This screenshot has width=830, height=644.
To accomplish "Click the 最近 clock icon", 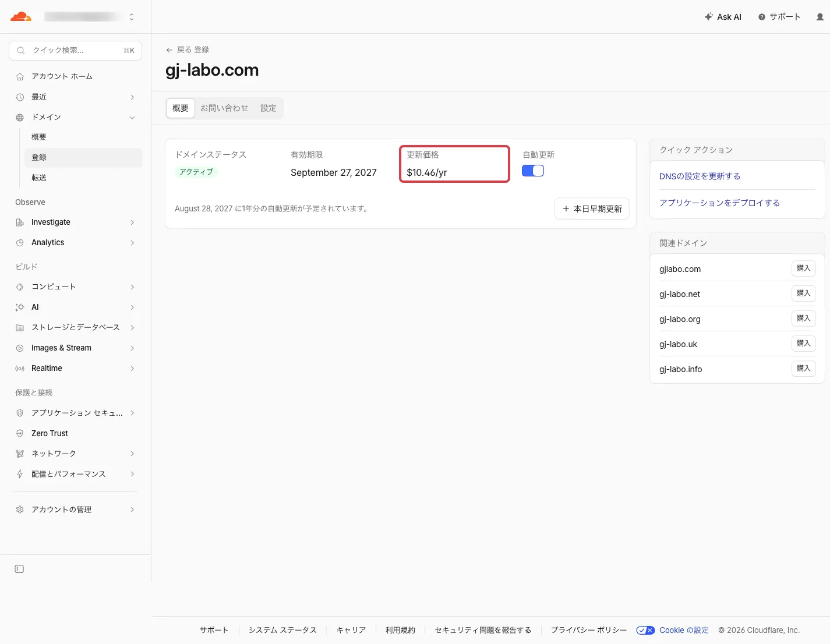I will [20, 97].
